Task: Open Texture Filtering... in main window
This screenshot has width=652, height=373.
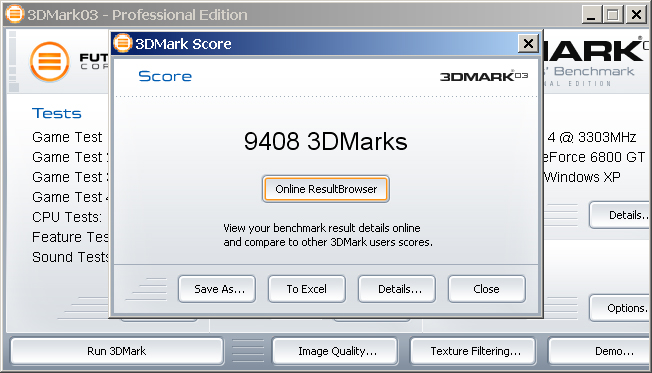Action: [x=473, y=351]
